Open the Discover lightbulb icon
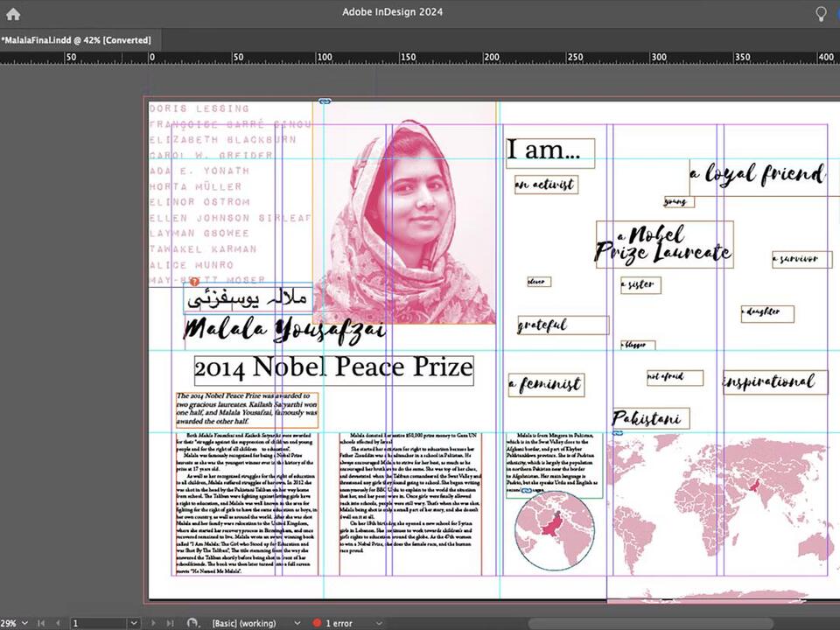This screenshot has height=630, width=840. coord(820,12)
